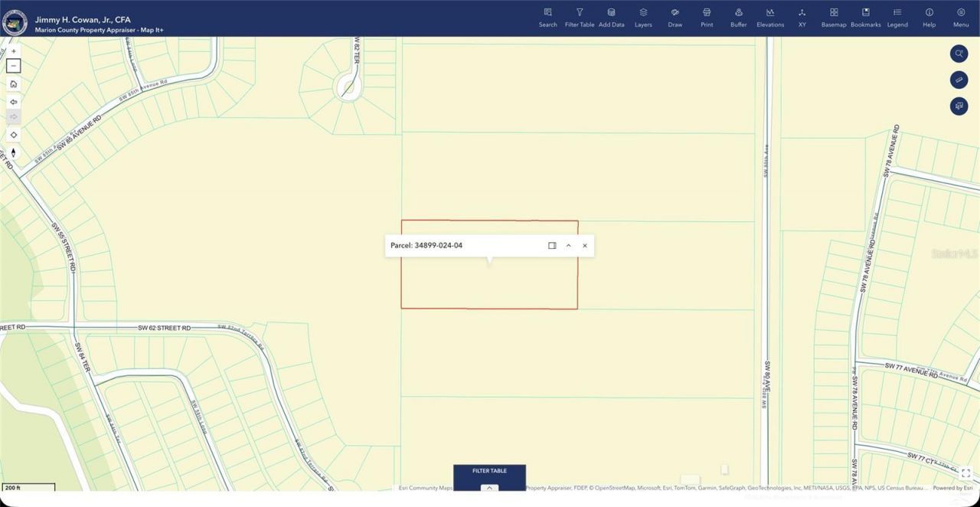Open the Basemap gallery
Viewport: 980px width, 507px height.
834,18
